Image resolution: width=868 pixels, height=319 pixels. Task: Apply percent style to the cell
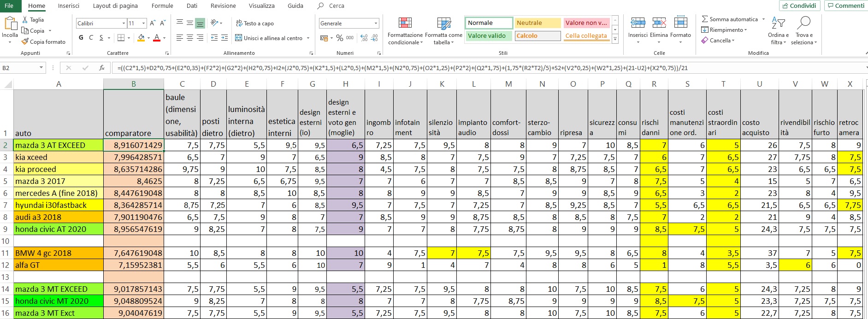coord(339,38)
